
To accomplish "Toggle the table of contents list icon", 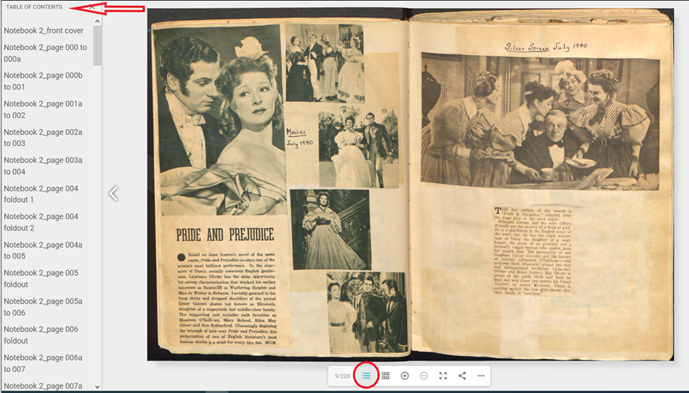I will click(366, 376).
